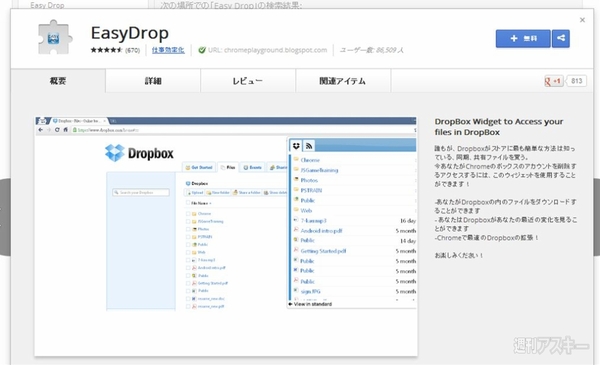Screen dimensions: 600x365
Task: Open the 概要 overview tab
Action: point(58,81)
